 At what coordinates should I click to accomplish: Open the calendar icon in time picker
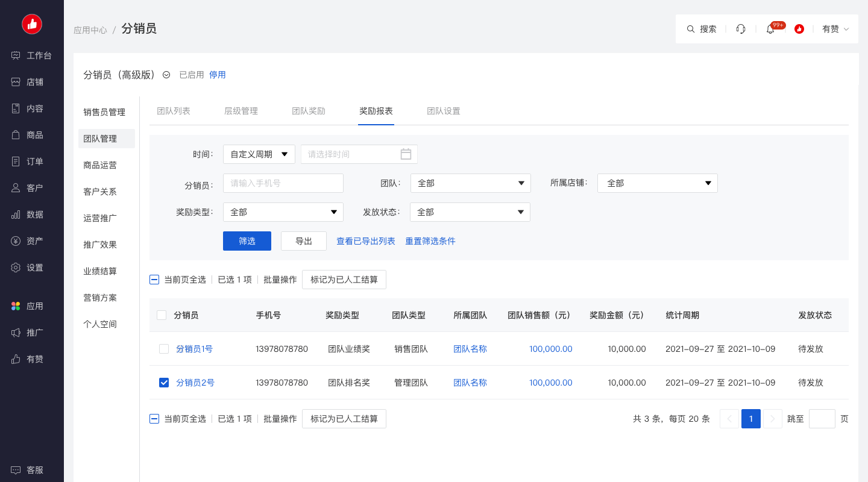(406, 154)
